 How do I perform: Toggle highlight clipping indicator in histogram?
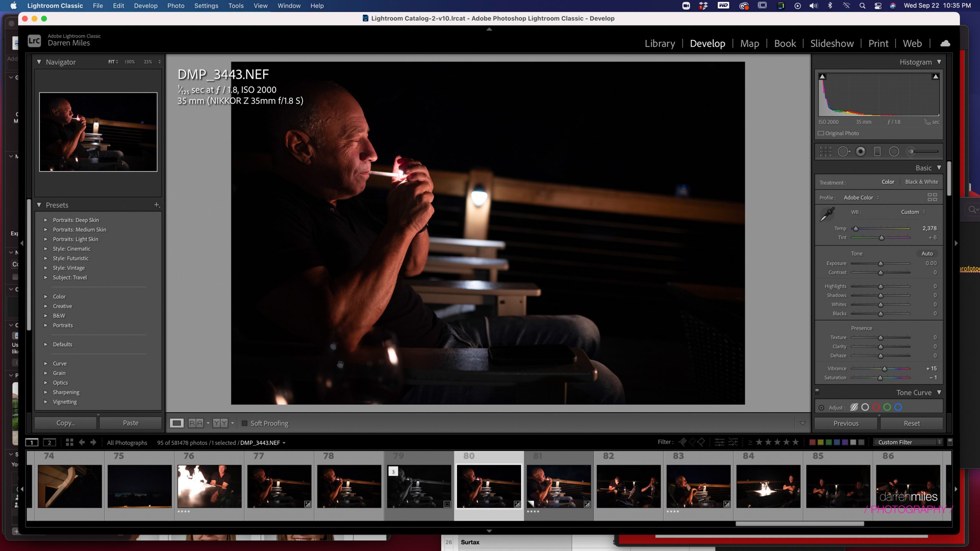click(x=935, y=77)
